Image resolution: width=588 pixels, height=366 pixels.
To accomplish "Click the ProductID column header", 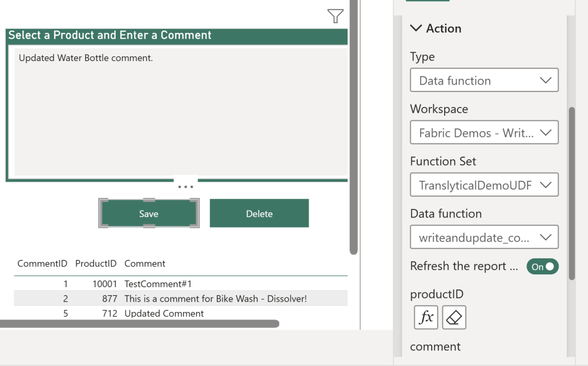I will click(x=96, y=264).
